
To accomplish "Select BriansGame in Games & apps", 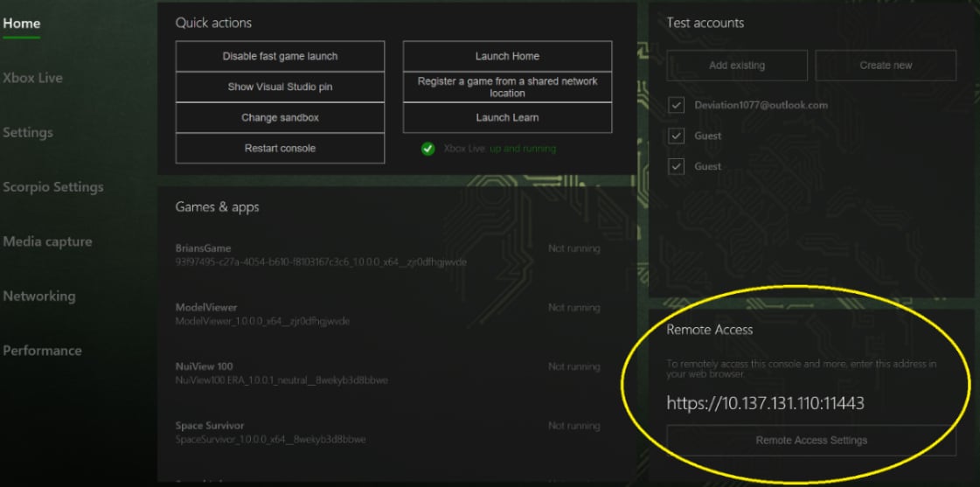I will [x=203, y=248].
